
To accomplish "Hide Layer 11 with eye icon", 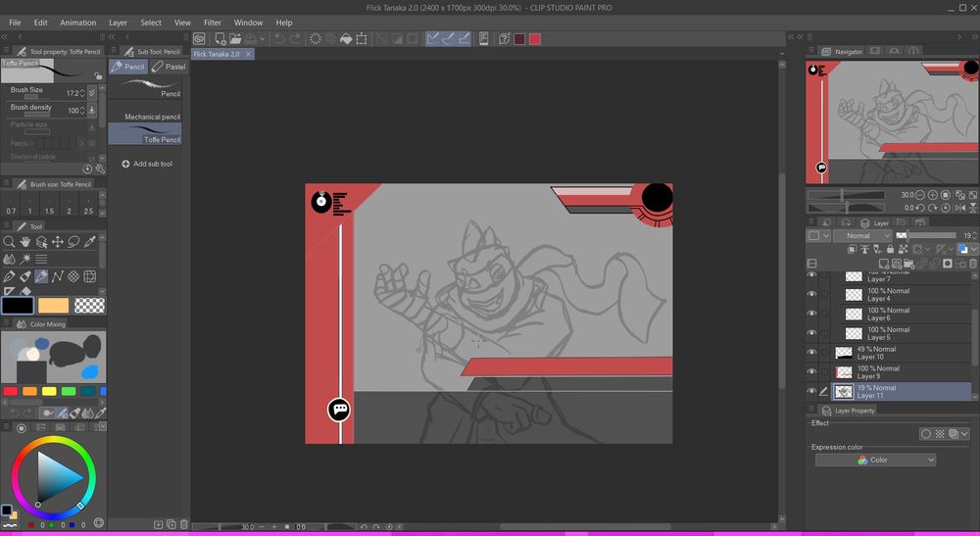I will point(811,392).
